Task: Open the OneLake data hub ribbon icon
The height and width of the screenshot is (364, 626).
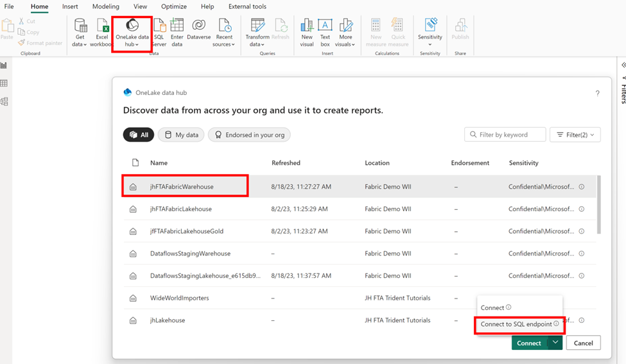Action: pyautogui.click(x=132, y=25)
